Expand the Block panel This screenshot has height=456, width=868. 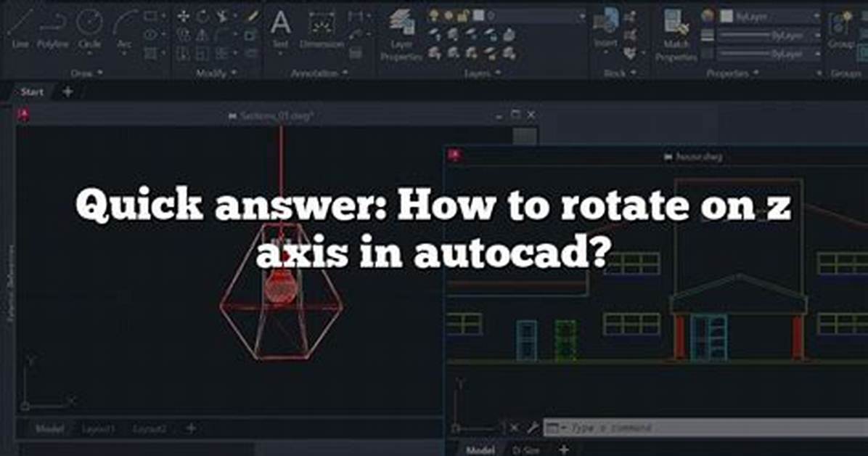[x=620, y=73]
